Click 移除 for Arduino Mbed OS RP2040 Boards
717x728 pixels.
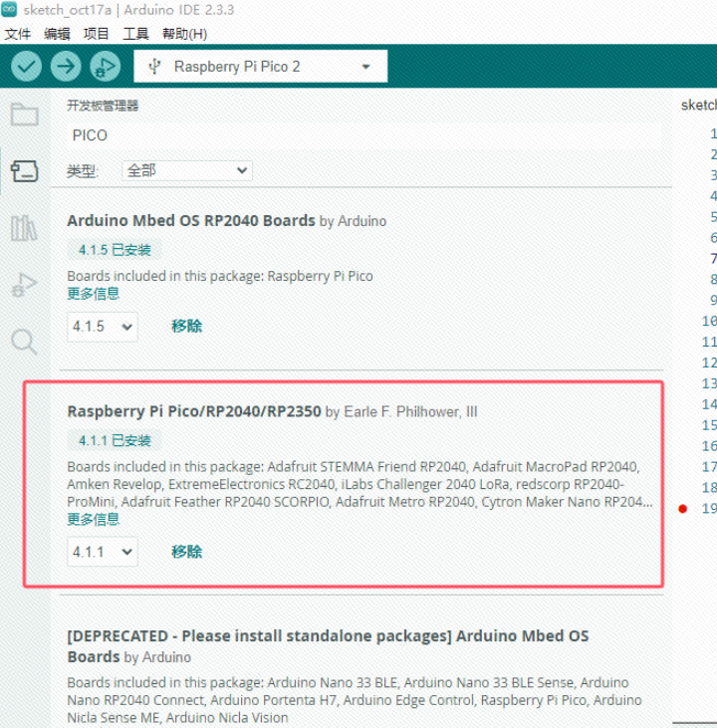pyautogui.click(x=186, y=326)
